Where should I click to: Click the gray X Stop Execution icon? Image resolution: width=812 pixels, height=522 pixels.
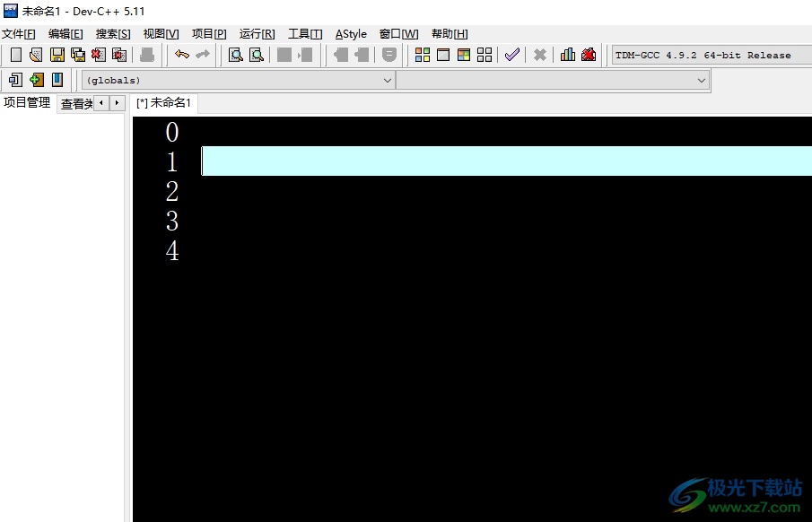tap(539, 55)
